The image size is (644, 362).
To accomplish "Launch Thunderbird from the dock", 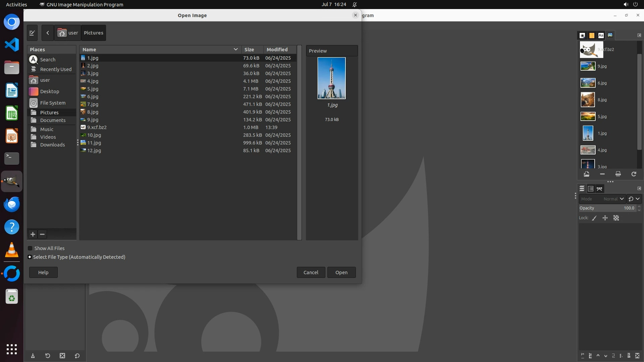I will click(x=12, y=204).
